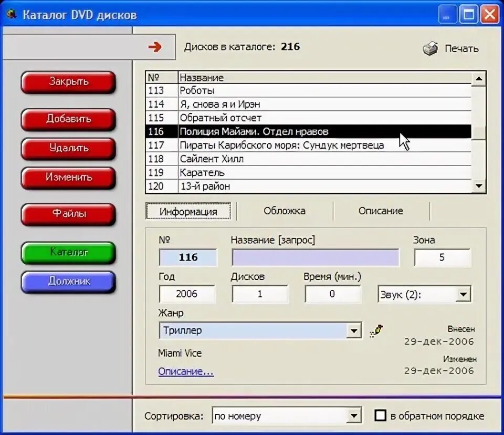
Task: Select row 113 Роботы
Action: click(x=308, y=91)
